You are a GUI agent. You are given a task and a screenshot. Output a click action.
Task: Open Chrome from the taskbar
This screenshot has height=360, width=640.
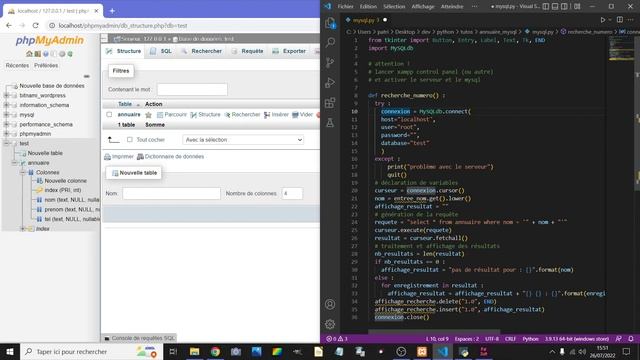pos(215,351)
